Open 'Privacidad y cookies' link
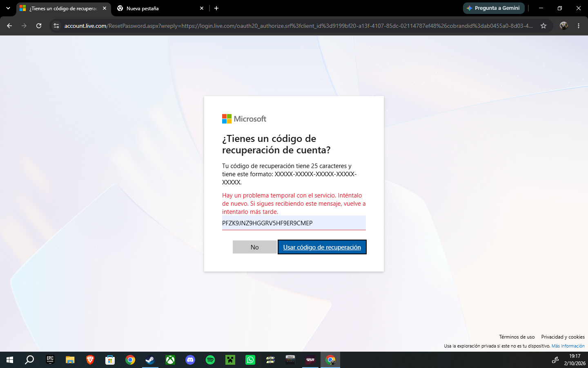This screenshot has width=588, height=368. (x=563, y=337)
